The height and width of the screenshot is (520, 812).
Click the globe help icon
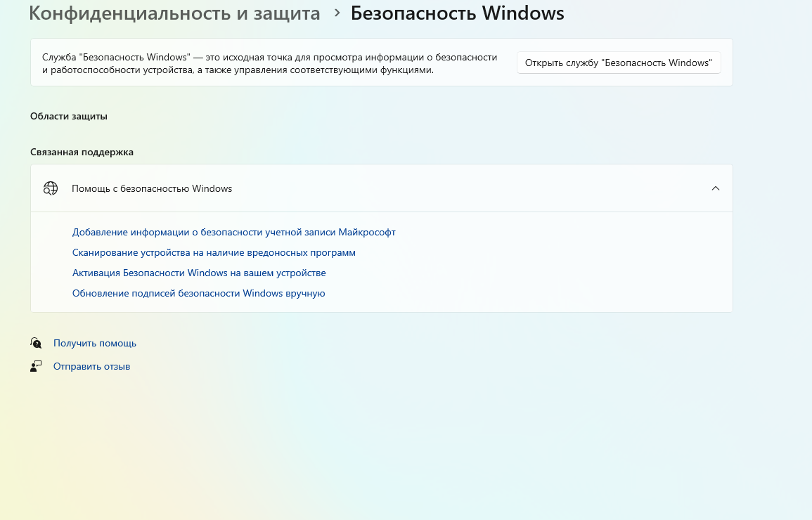pos(50,188)
